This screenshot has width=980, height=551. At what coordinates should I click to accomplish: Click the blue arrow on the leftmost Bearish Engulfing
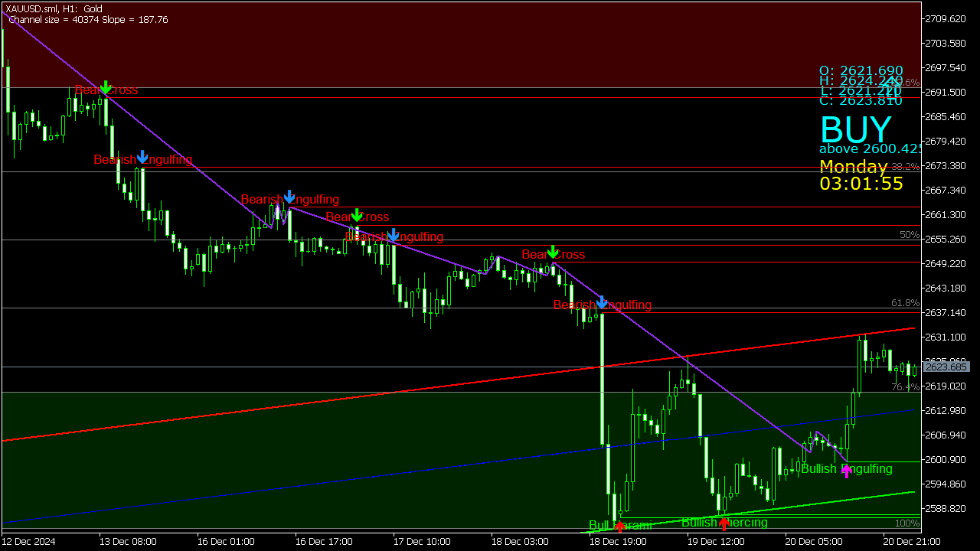pos(142,158)
